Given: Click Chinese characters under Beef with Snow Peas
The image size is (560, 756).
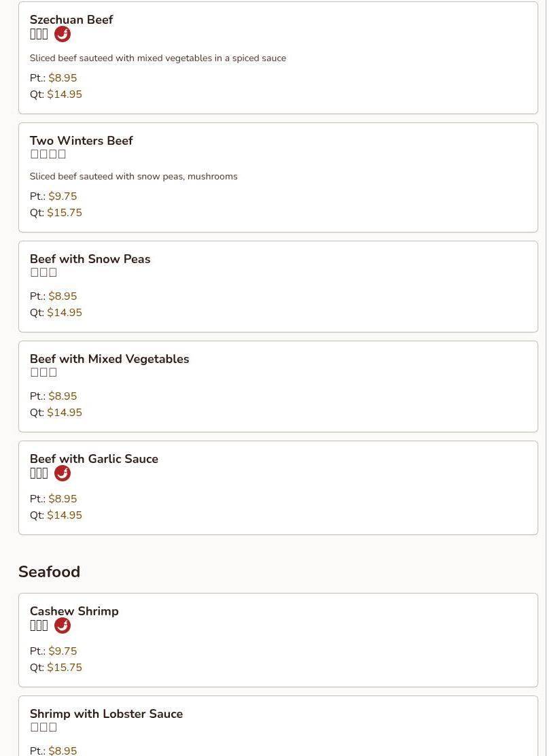Looking at the screenshot, I should click(x=43, y=273).
